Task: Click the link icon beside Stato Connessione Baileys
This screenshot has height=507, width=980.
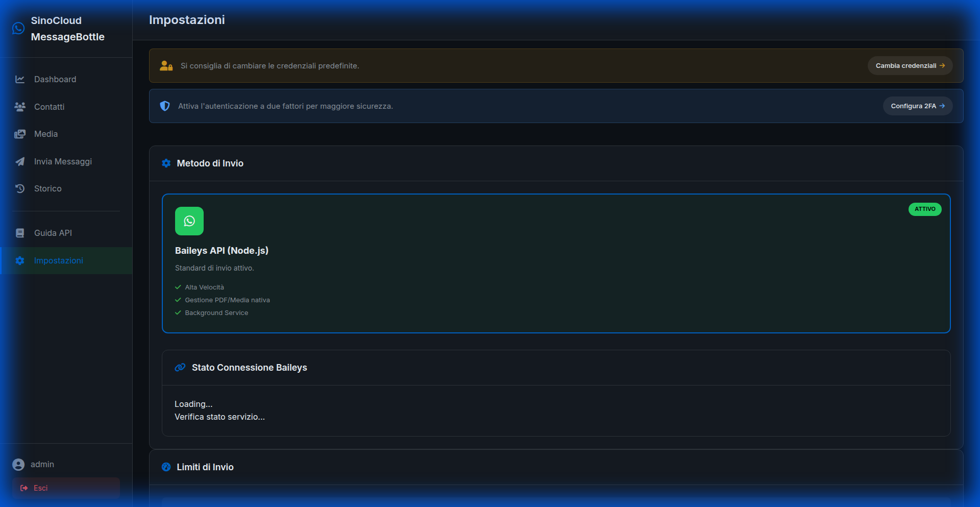Action: coord(180,368)
